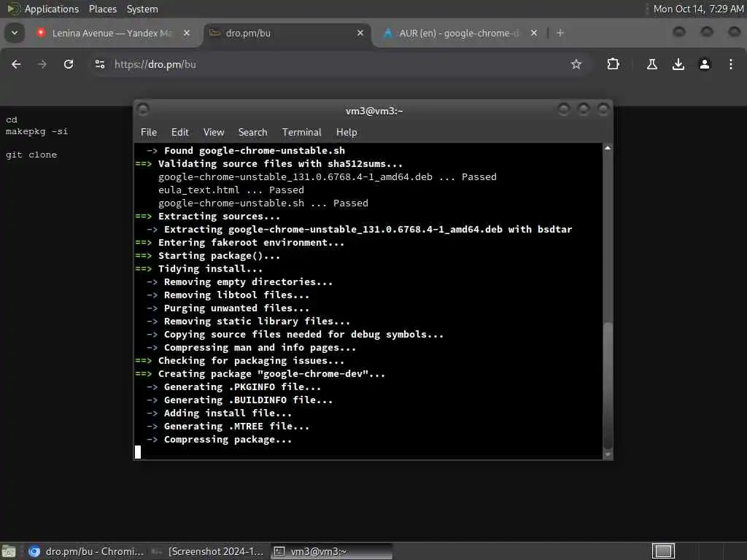Open the tab search dropdown arrow
The image size is (747, 560).
coord(15,33)
